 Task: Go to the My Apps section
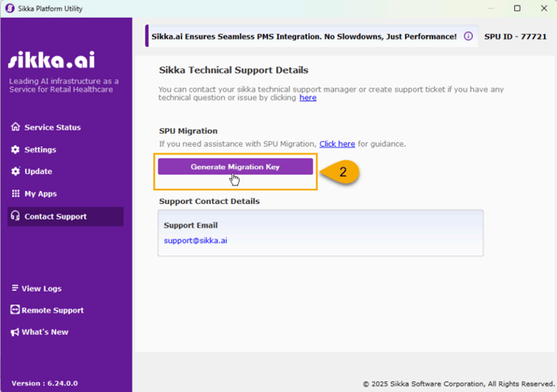[40, 194]
